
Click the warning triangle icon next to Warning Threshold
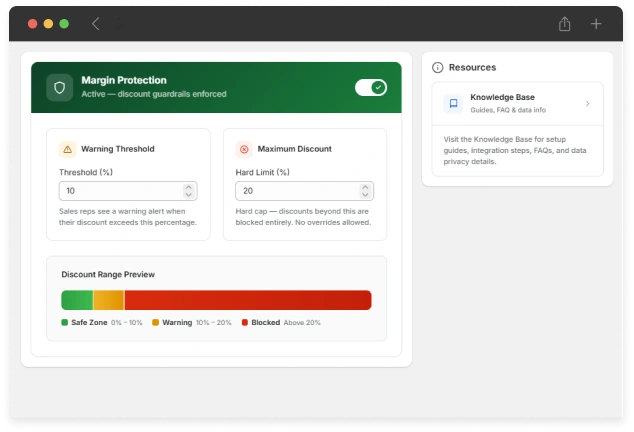[x=68, y=149]
